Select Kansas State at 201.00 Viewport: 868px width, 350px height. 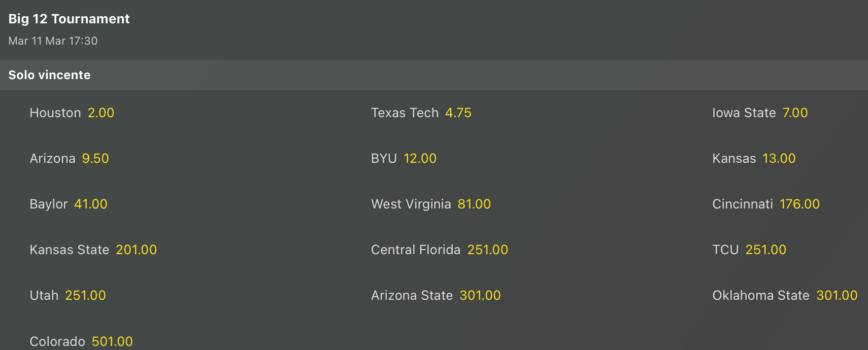pyautogui.click(x=136, y=250)
